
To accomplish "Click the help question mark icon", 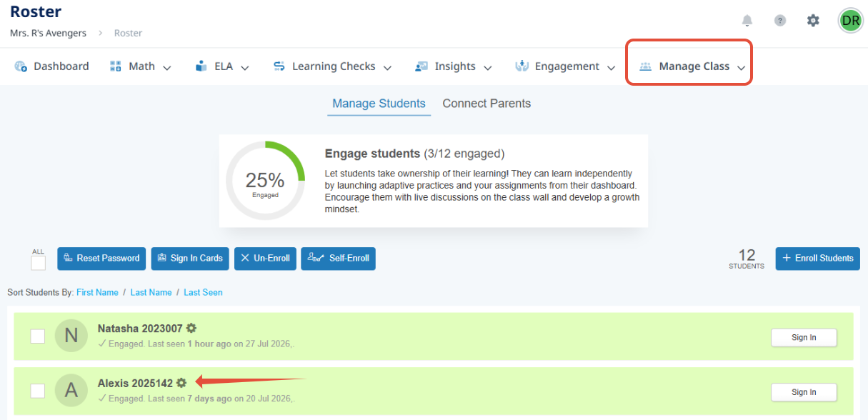I will pyautogui.click(x=780, y=21).
